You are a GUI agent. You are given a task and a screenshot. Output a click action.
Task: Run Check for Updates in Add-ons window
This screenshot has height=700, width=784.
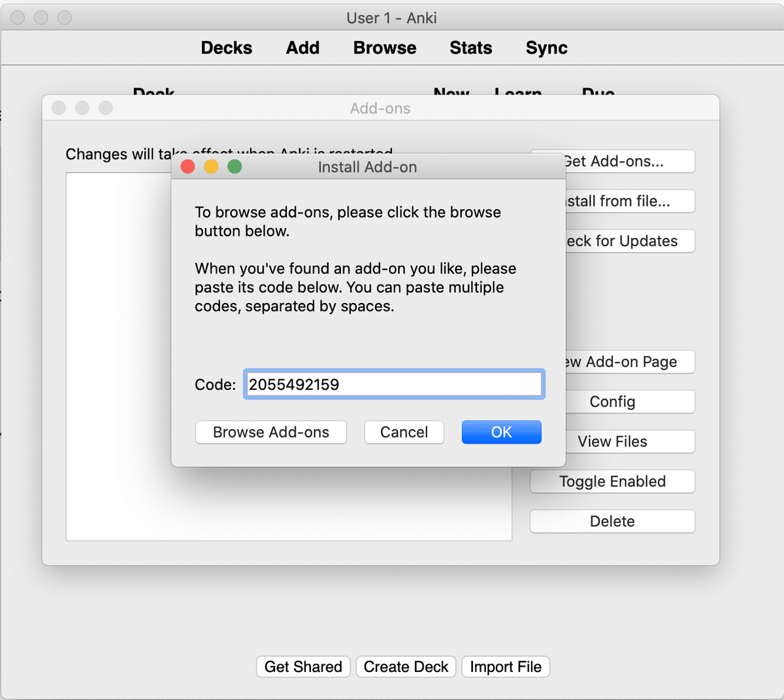[630, 241]
